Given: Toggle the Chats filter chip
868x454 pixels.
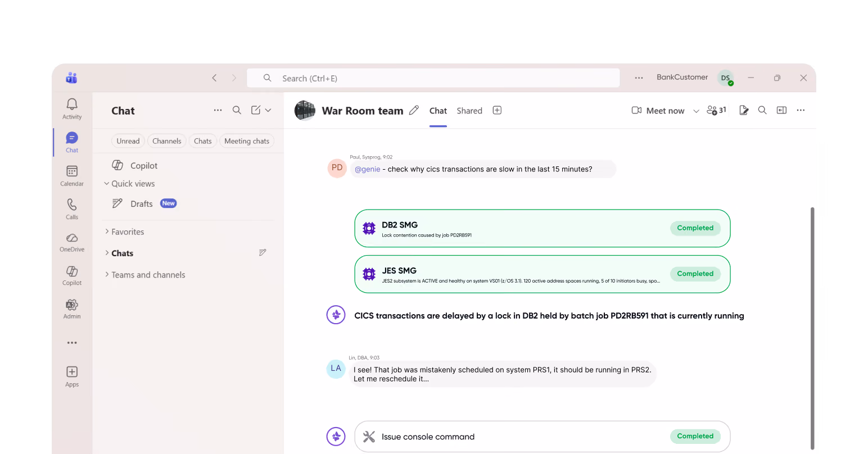Looking at the screenshot, I should tap(203, 141).
